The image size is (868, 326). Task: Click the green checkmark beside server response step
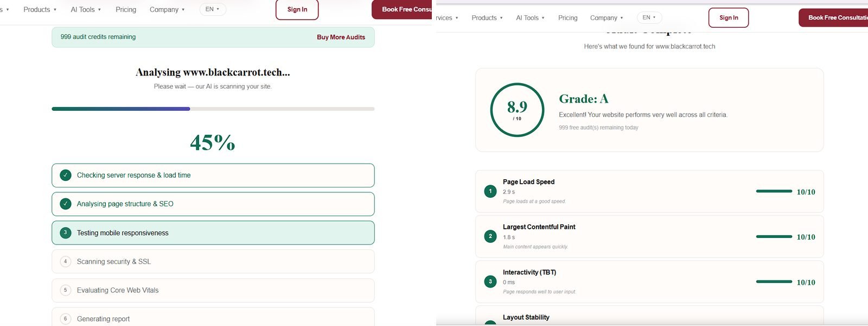click(66, 175)
